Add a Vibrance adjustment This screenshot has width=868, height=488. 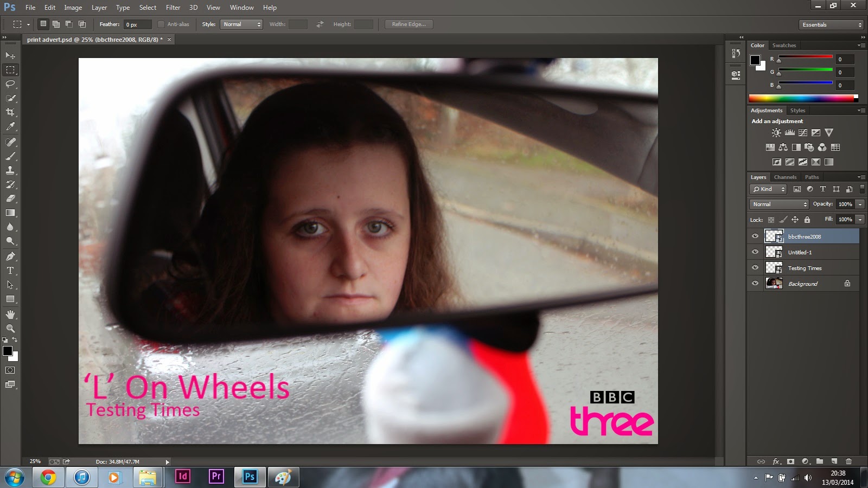pyautogui.click(x=829, y=133)
